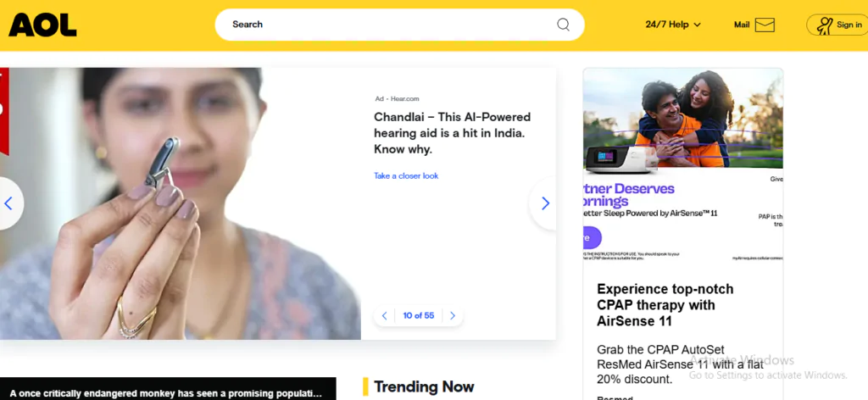Go to previous slide with large left arrow
Viewport: 868px width, 400px height.
pos(9,203)
